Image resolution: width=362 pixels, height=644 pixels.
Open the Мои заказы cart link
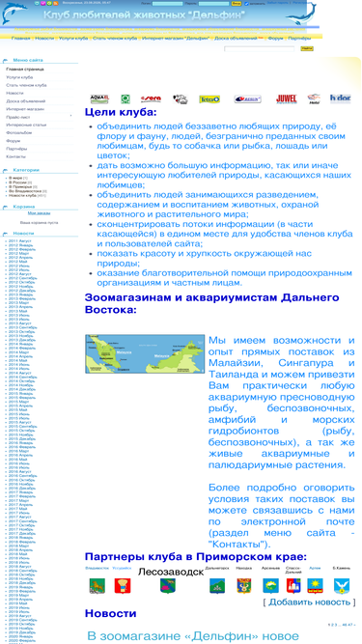pyautogui.click(x=39, y=213)
